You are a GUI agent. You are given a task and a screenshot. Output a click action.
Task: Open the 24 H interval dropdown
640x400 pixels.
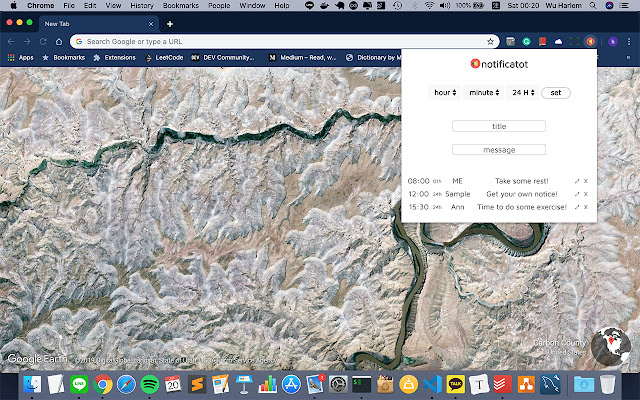(x=522, y=93)
